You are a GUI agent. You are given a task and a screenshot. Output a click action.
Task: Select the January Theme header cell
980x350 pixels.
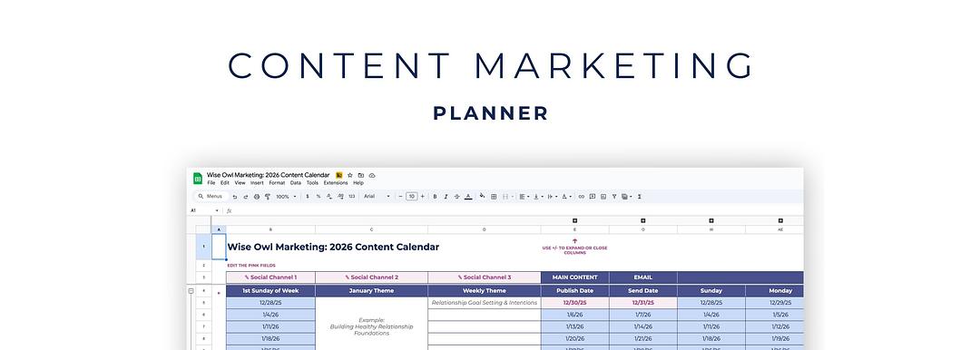pyautogui.click(x=372, y=291)
